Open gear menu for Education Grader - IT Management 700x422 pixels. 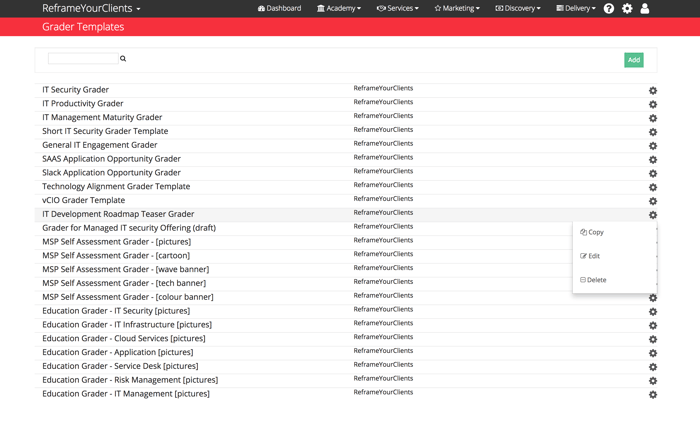click(653, 394)
